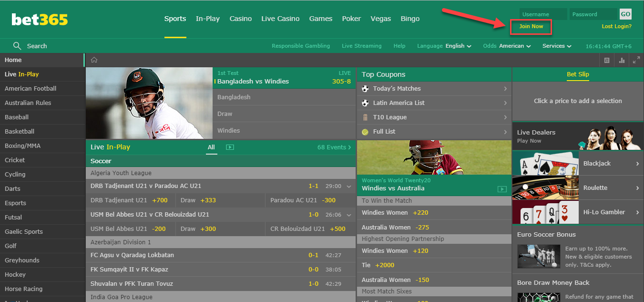Viewport: 644px width, 302px height.
Task: Expand USM Bel Abbes v CR Belouizdad chevron
Action: pyautogui.click(x=349, y=215)
